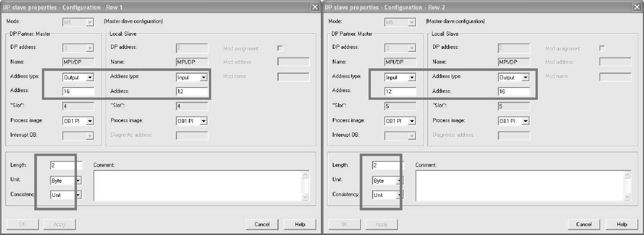
Task: Open Master Address type dropdown in Row 2
Action: 412,78
